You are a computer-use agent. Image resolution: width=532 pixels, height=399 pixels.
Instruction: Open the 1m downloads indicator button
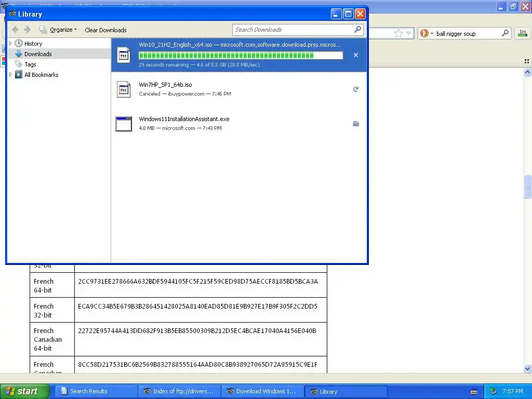(523, 33)
